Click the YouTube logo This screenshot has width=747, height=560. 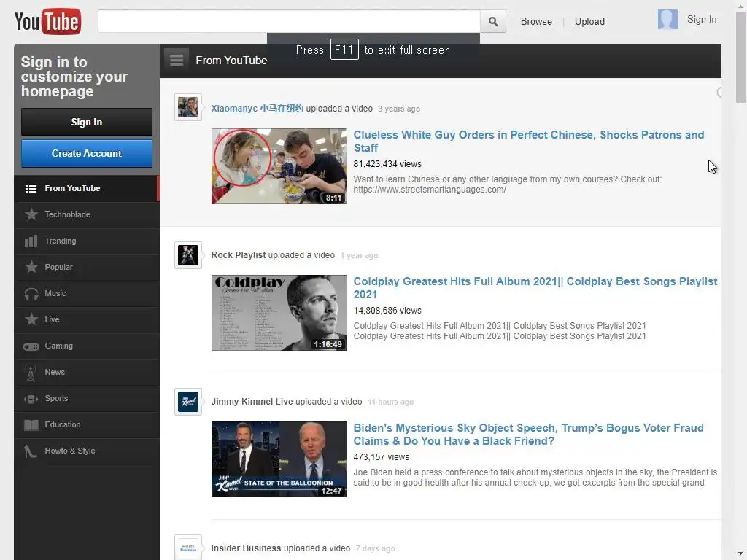[x=47, y=21]
